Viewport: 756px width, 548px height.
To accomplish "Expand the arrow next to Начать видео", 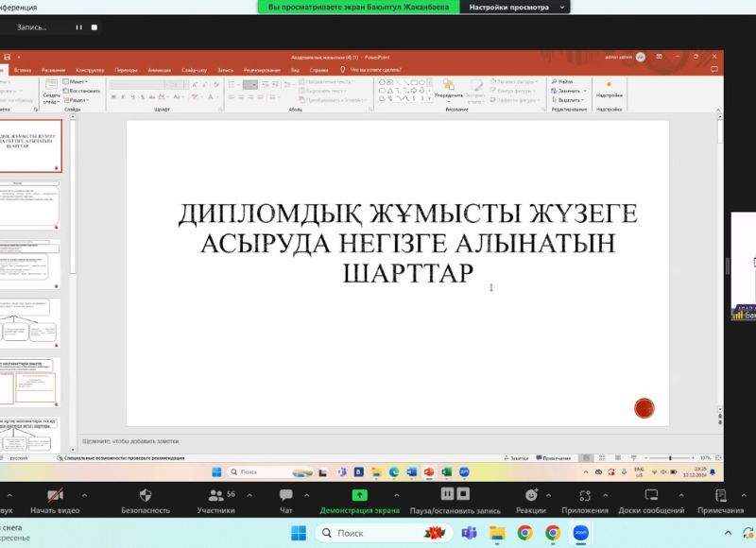I will [x=85, y=494].
